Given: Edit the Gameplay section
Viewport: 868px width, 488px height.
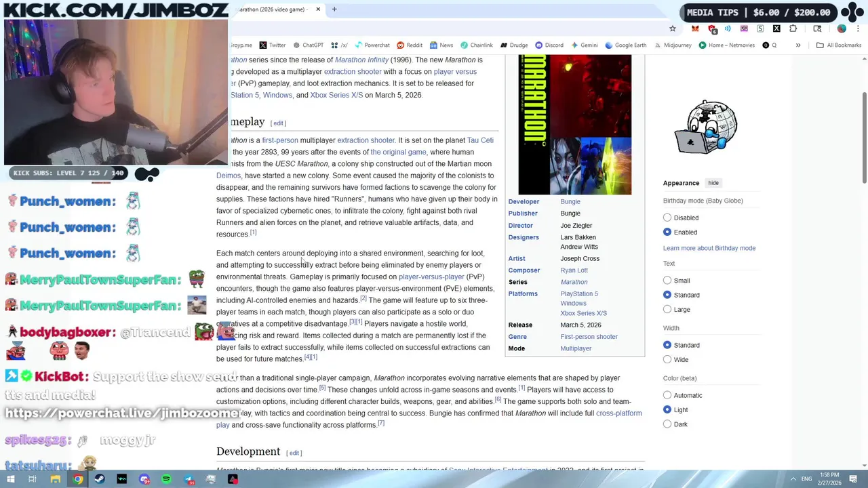Looking at the screenshot, I should 278,123.
